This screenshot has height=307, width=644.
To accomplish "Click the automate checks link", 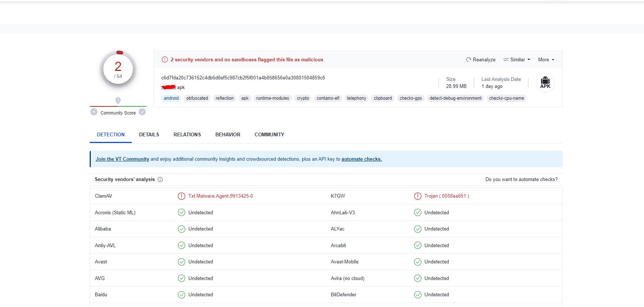I will pyautogui.click(x=362, y=159).
